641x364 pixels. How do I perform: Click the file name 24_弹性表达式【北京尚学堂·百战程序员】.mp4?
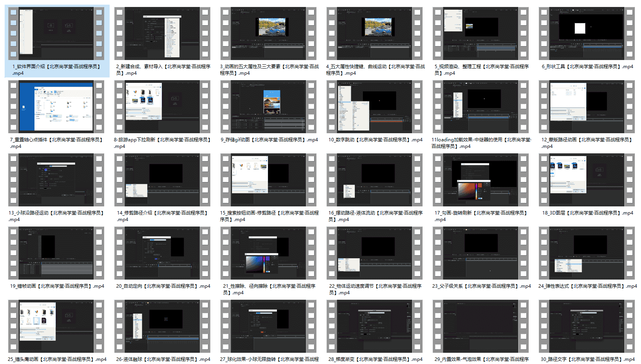point(588,286)
